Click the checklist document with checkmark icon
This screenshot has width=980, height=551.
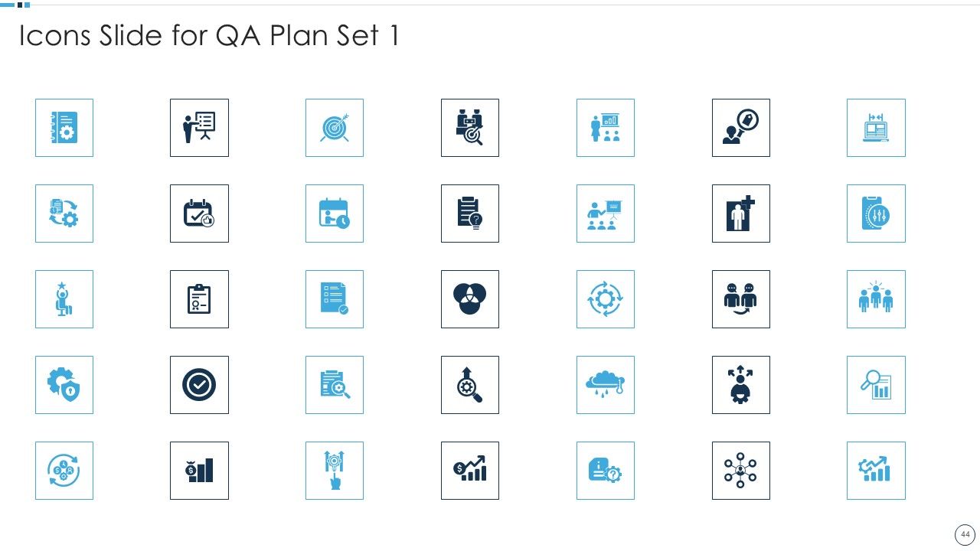(x=335, y=299)
